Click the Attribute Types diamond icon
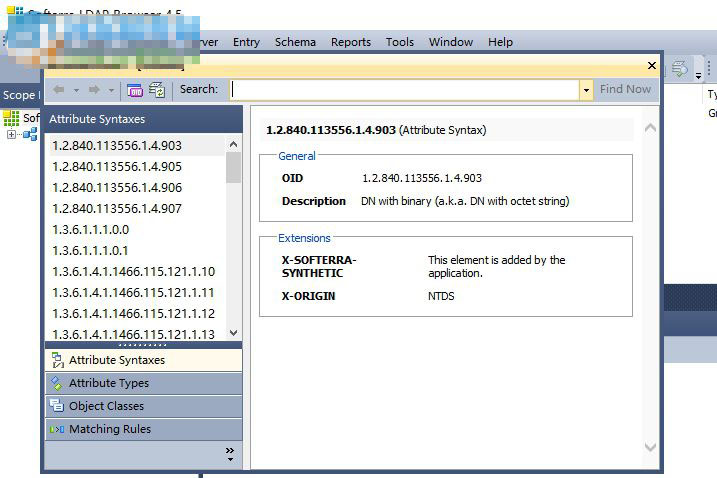Screen dimensions: 717x478 pos(56,383)
